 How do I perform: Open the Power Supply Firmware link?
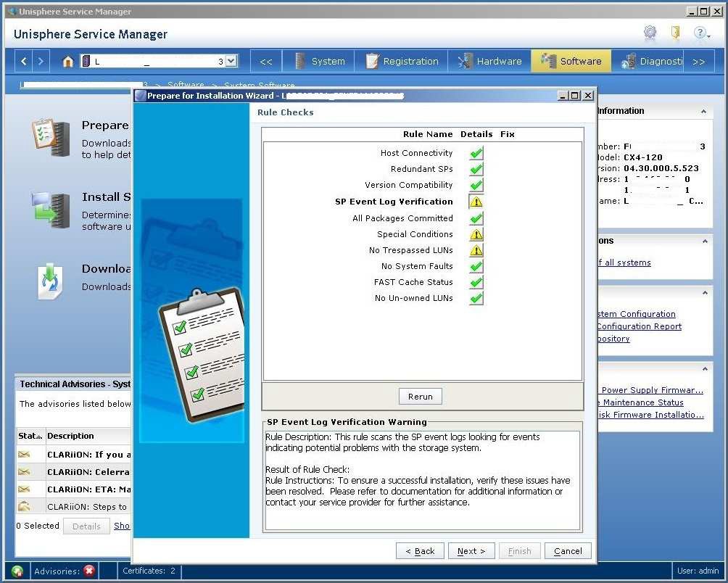(652, 390)
